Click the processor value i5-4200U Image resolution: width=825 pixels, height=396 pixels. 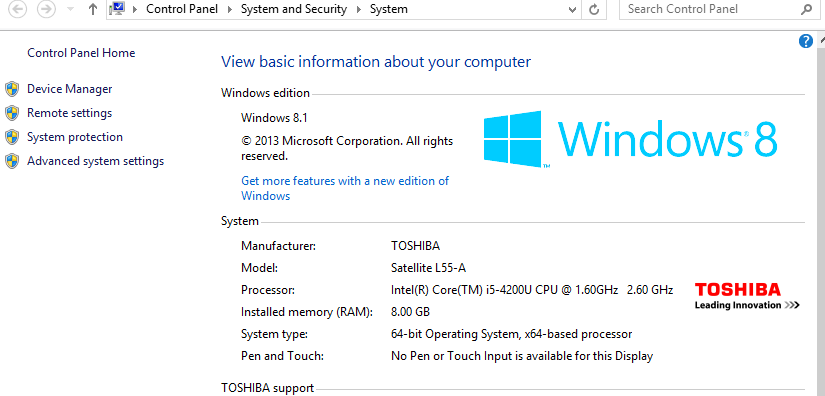point(532,290)
